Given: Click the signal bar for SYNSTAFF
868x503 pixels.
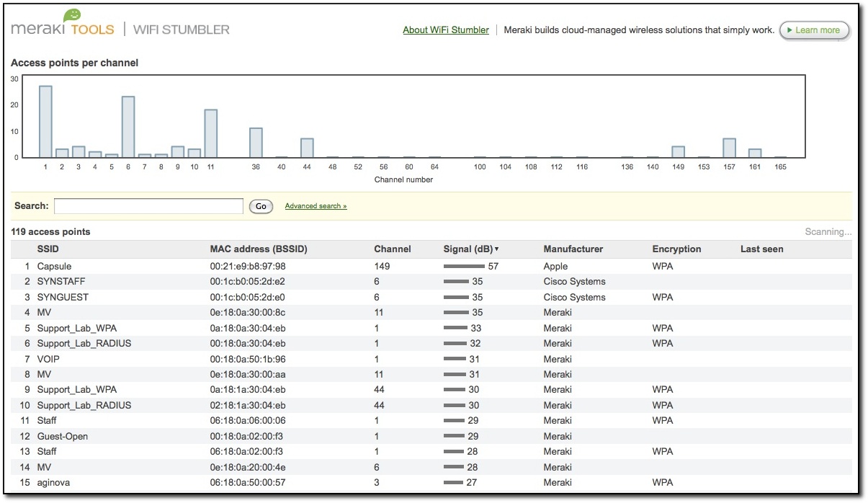Looking at the screenshot, I should click(456, 282).
